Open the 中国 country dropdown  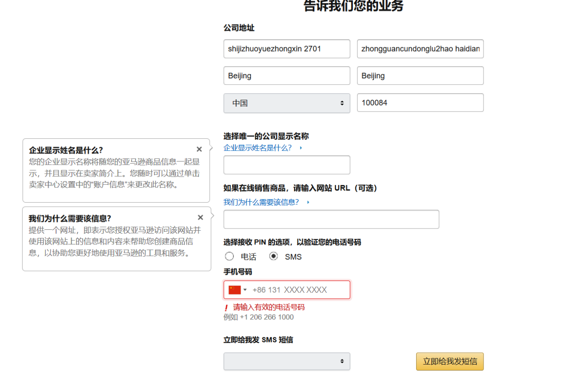click(287, 103)
